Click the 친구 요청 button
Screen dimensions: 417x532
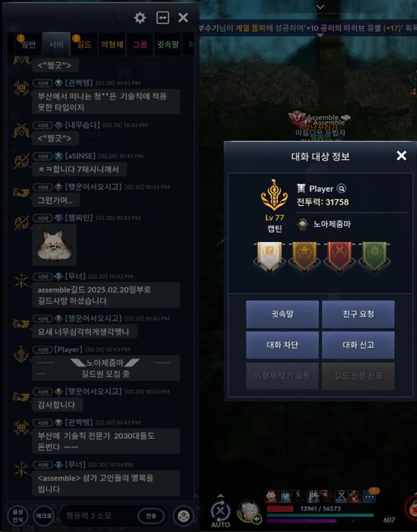(358, 314)
